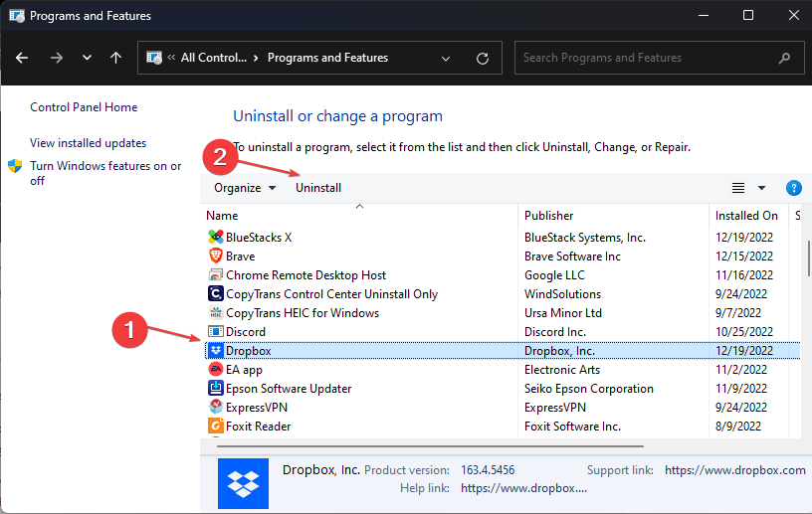The image size is (812, 514).
Task: Select All Control... breadcrumb segment
Action: (x=214, y=58)
